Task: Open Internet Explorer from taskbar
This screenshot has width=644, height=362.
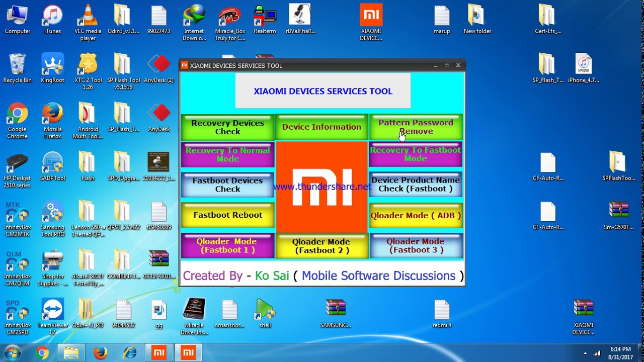Action: (x=130, y=353)
